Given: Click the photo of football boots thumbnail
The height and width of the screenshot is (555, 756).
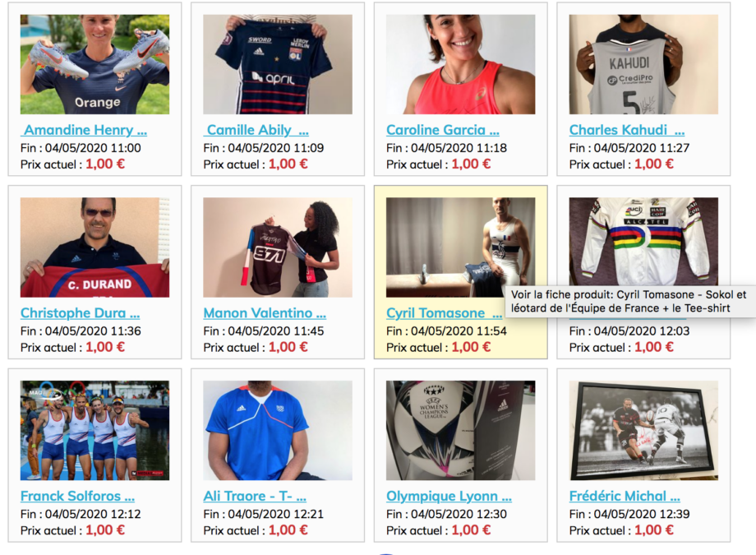Looking at the screenshot, I should pyautogui.click(x=95, y=64).
